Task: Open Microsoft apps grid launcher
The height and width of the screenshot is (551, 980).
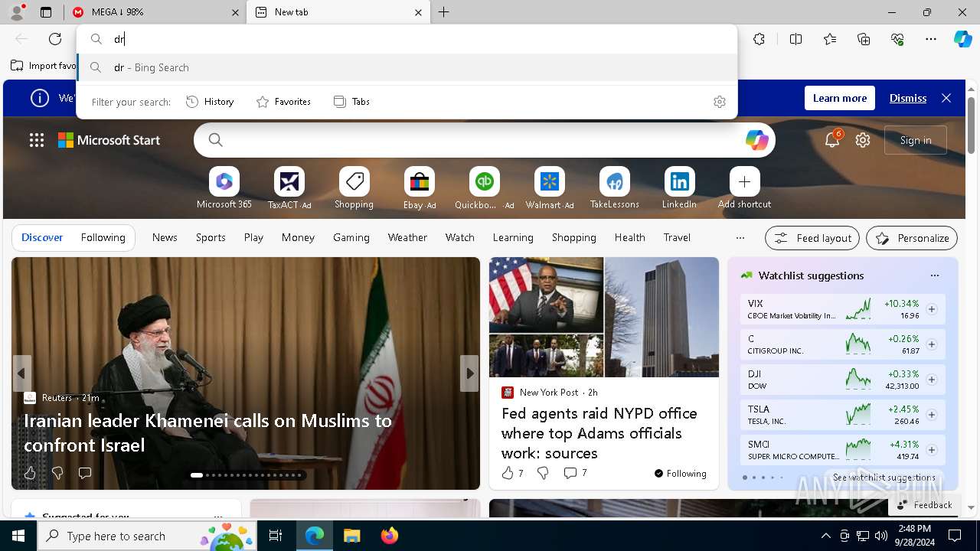Action: tap(37, 140)
